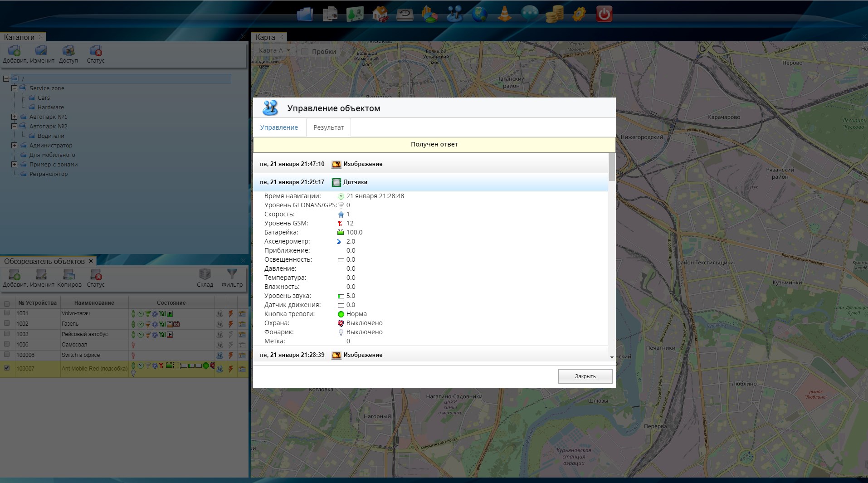Viewport: 868px width, 483px height.
Task: Uncheck the Ant Mobile Red row checkbox
Action: tap(7, 368)
